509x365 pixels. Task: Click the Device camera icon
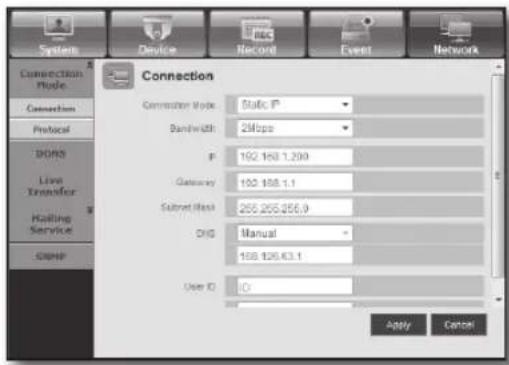click(157, 27)
